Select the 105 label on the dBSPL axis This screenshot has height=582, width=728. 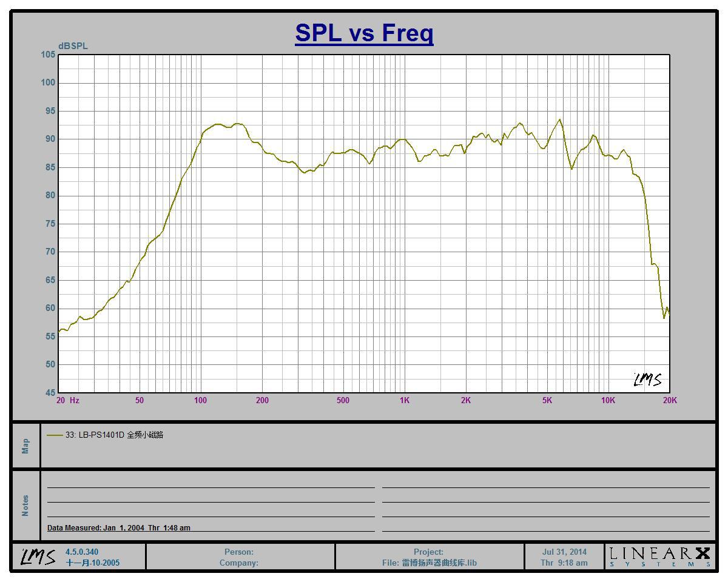(x=48, y=55)
